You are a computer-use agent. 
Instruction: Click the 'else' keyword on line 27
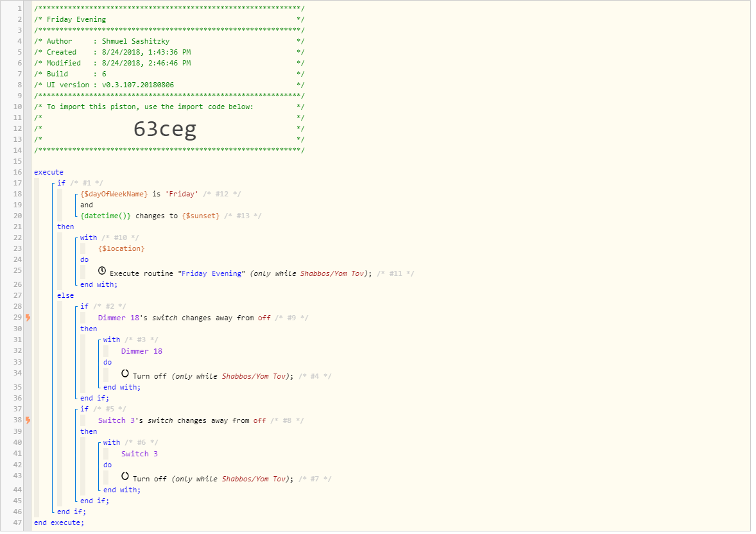click(x=65, y=296)
